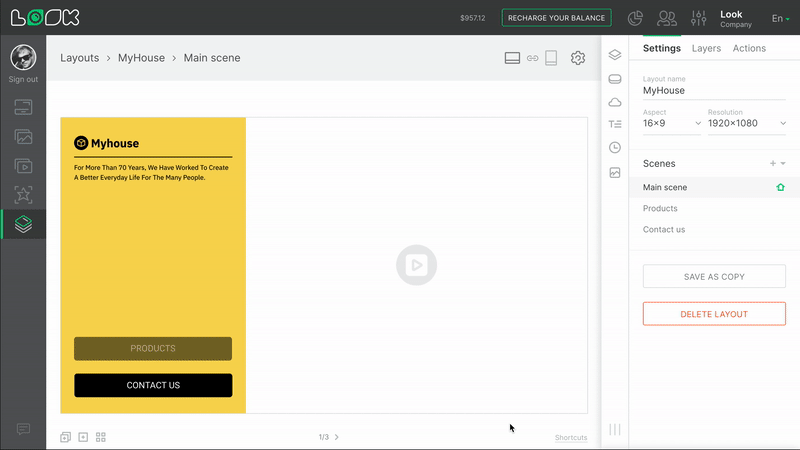This screenshot has height=450, width=800.
Task: Select the clock widget icon
Action: tap(615, 148)
